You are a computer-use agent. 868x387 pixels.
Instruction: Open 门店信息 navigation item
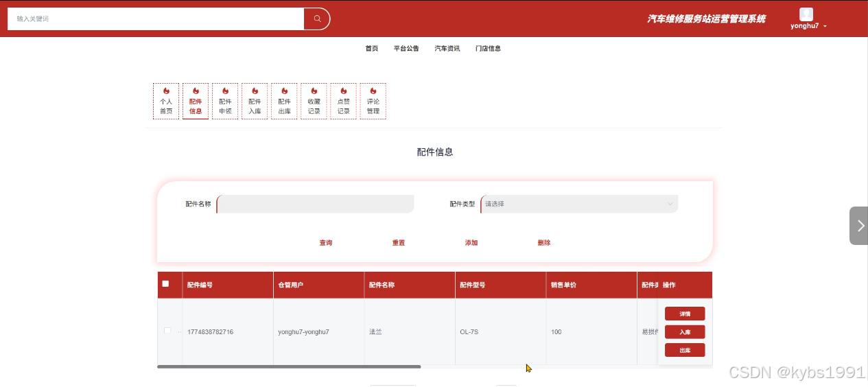click(x=488, y=49)
